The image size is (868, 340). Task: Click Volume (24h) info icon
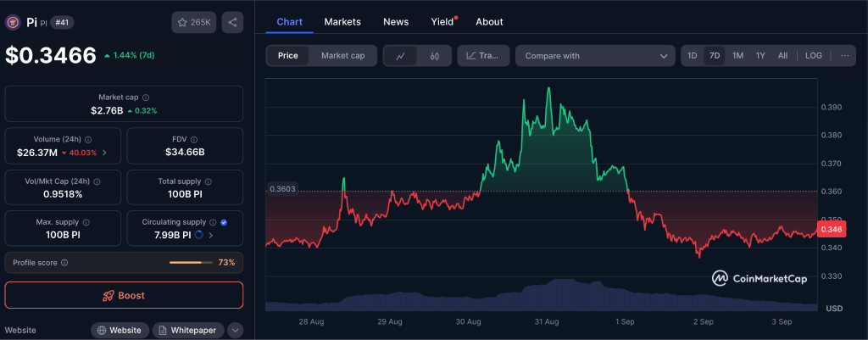(88, 140)
